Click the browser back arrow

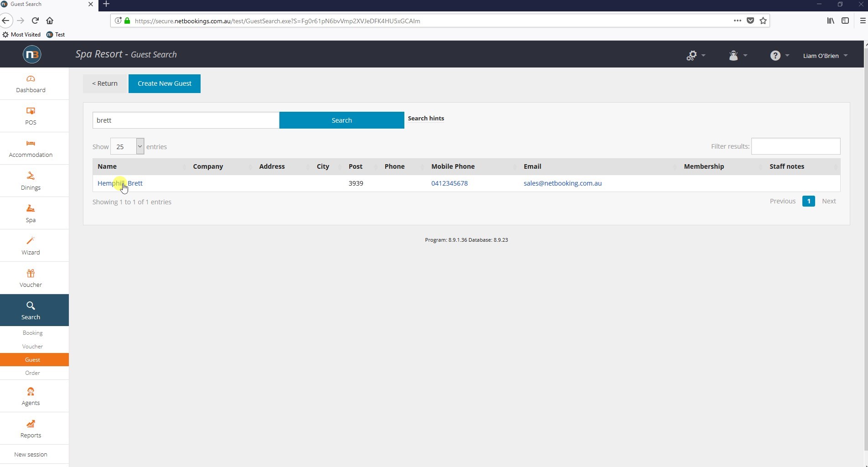pos(5,21)
